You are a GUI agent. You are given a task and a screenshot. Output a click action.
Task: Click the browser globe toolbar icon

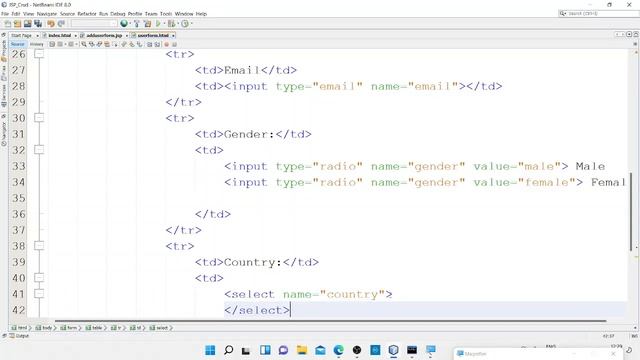click(124, 24)
